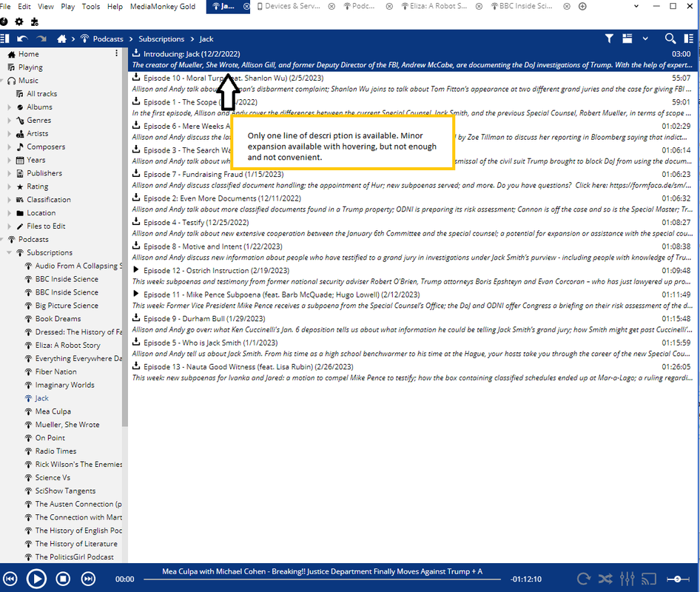700x592 pixels.
Task: Expand the Artists tree node
Action: [x=10, y=133]
